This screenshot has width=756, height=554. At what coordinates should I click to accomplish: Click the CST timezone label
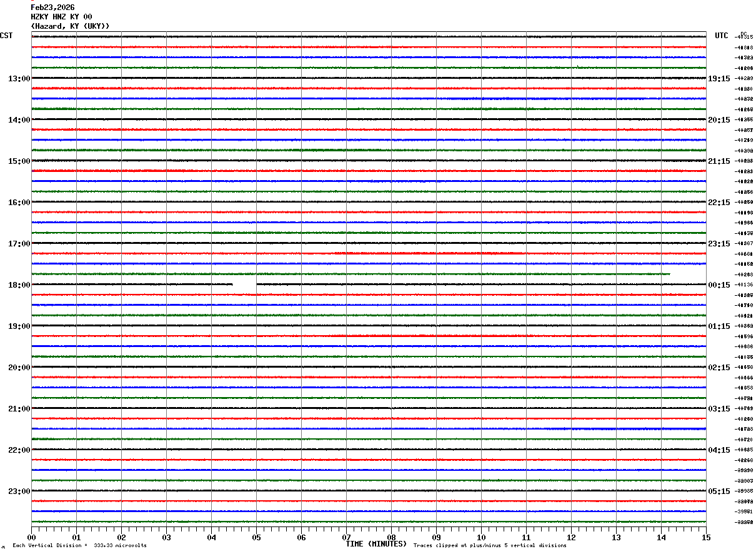click(6, 36)
